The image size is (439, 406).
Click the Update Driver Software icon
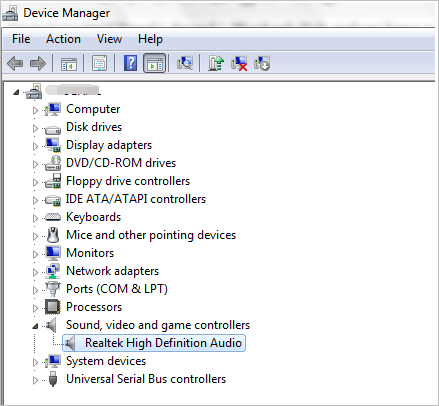click(216, 63)
